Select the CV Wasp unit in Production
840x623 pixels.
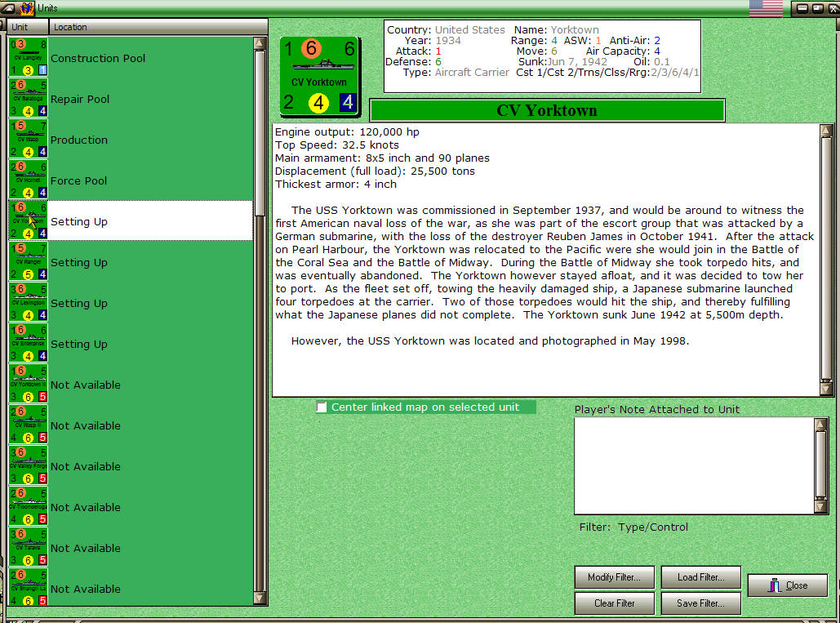pos(28,139)
